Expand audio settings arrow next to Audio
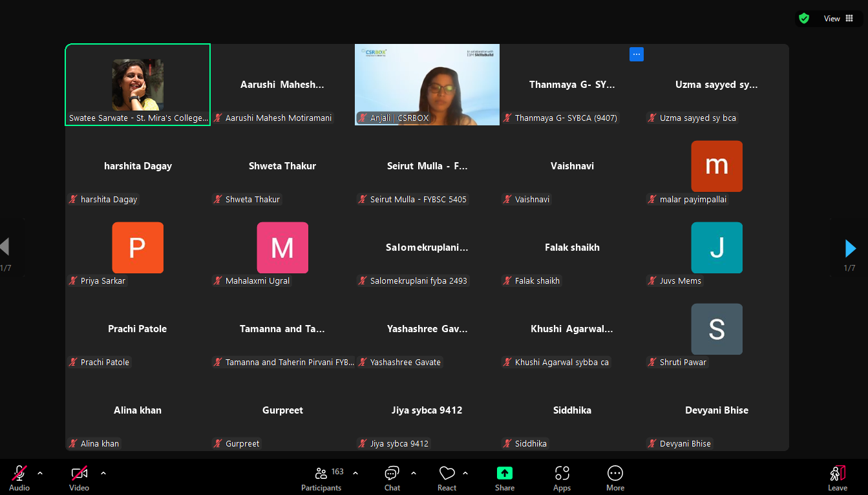The image size is (868, 495). [40, 473]
